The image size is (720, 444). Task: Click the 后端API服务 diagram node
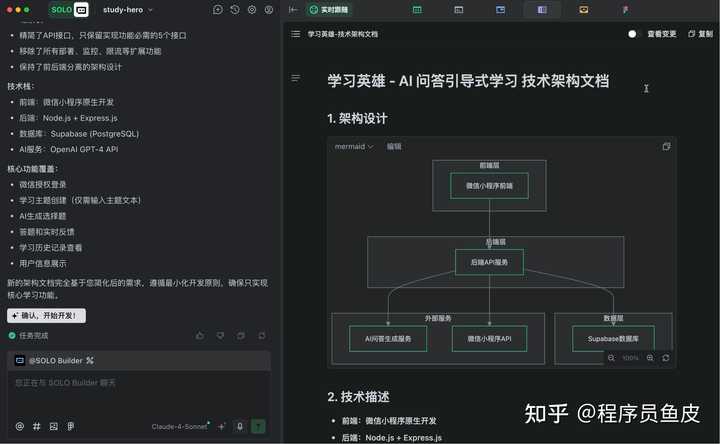pyautogui.click(x=489, y=262)
